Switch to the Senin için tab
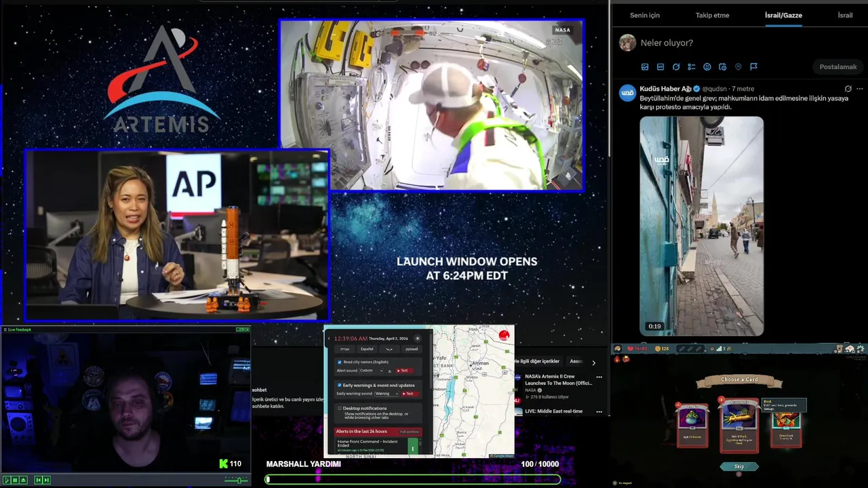The width and height of the screenshot is (868, 488). tap(645, 15)
